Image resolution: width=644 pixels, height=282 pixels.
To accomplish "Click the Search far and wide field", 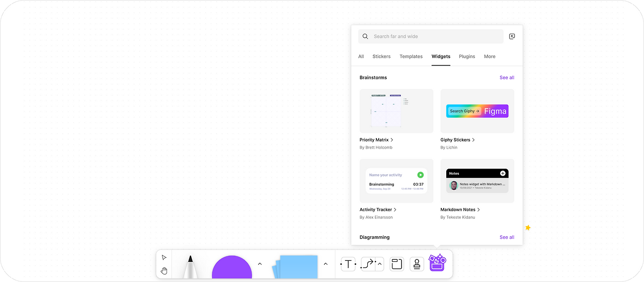I will (x=431, y=36).
